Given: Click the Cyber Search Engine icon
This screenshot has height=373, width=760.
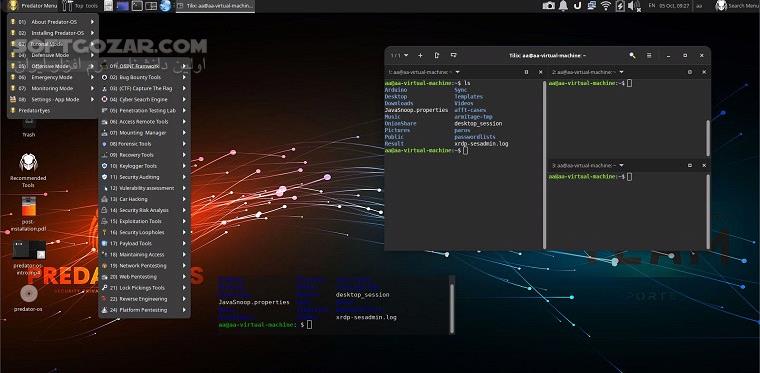Looking at the screenshot, I should click(104, 99).
